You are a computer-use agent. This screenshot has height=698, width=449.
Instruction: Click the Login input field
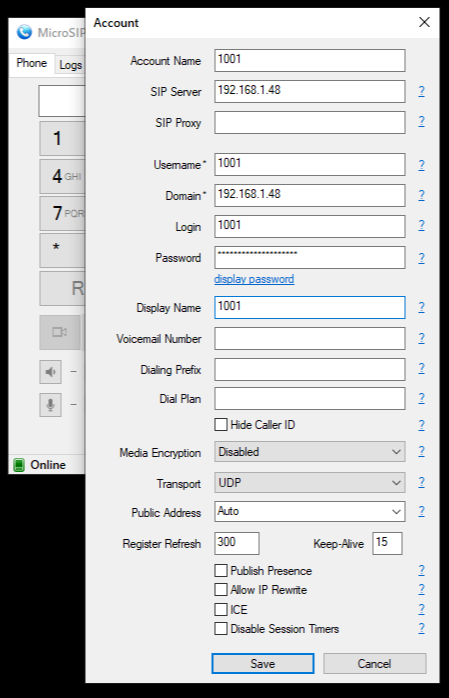tap(310, 226)
